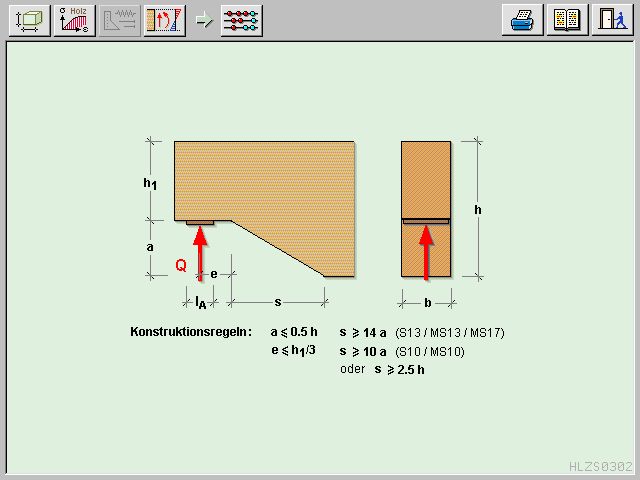This screenshot has height=480, width=640.
Task: Click the 'oder s ≥ 2.5 h' rule
Action: (x=382, y=369)
